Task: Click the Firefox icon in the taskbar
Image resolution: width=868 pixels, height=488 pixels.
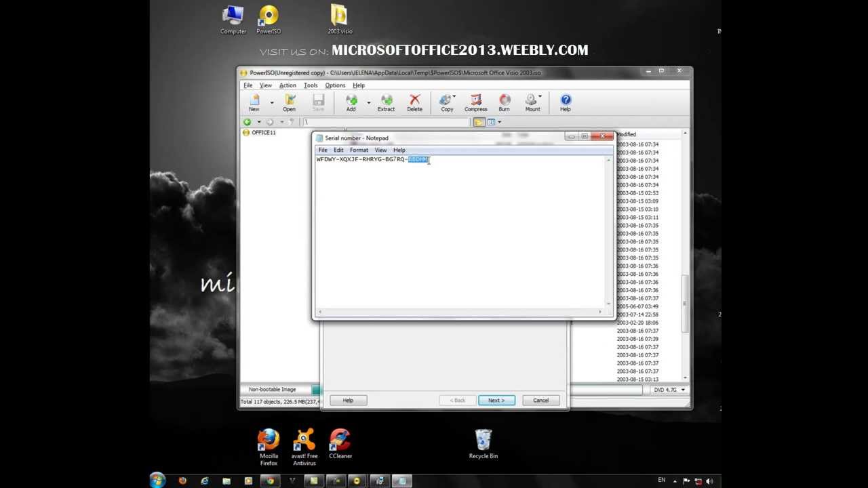Action: [182, 481]
